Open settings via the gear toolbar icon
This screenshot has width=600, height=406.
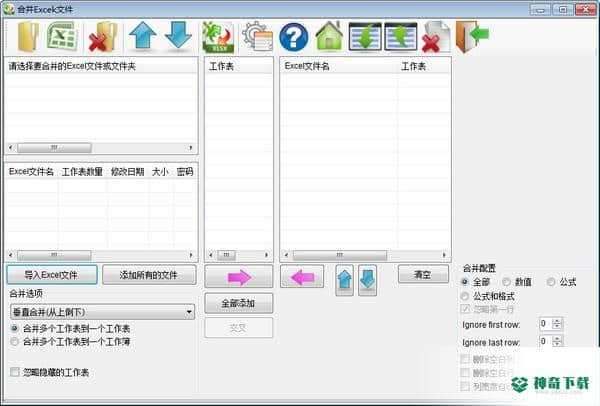pyautogui.click(x=258, y=37)
